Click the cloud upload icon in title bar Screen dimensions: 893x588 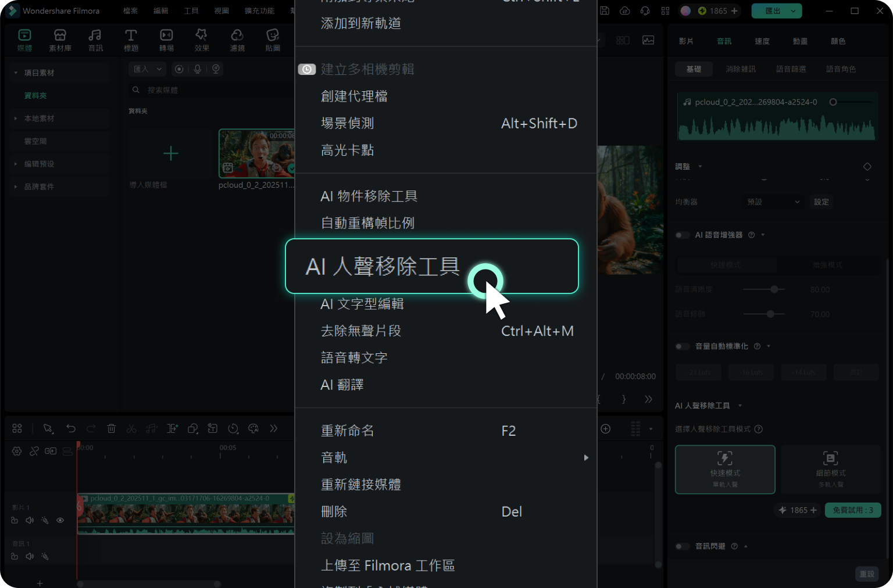point(625,10)
